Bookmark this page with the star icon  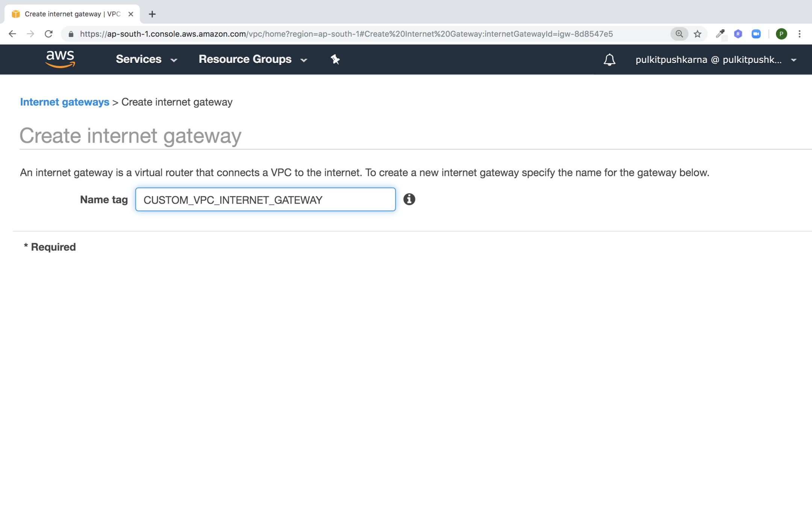coord(697,34)
